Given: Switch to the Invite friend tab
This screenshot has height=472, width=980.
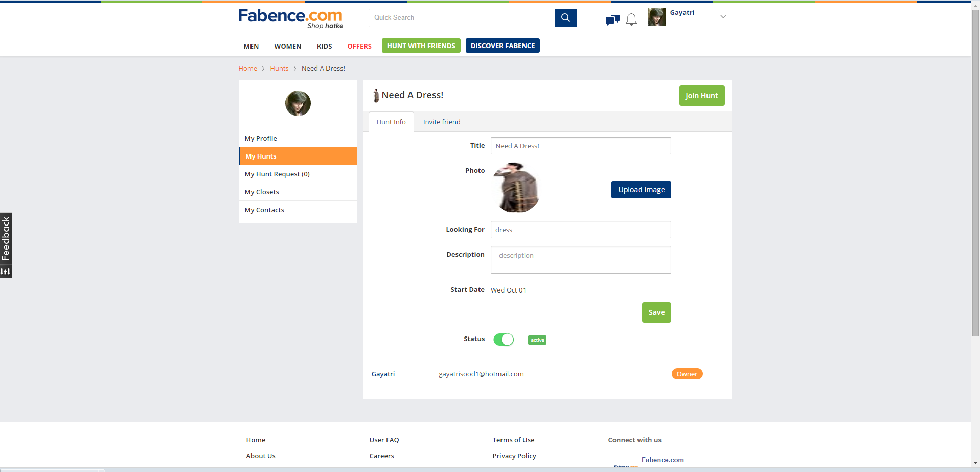Looking at the screenshot, I should click(x=441, y=122).
